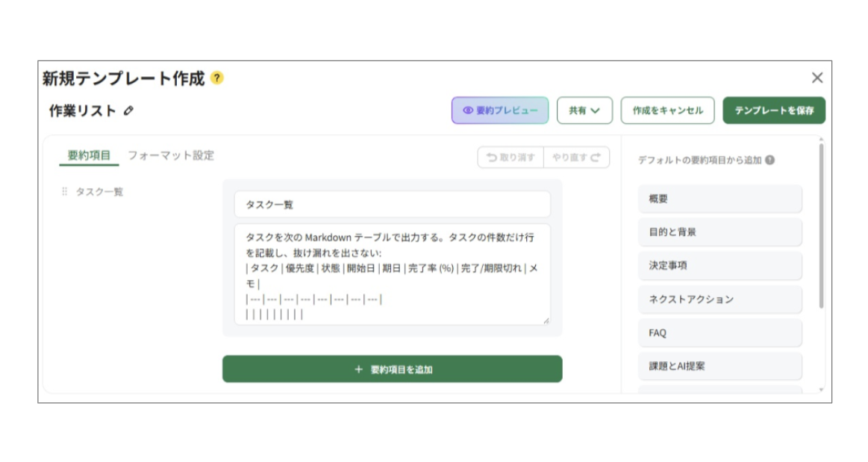The height and width of the screenshot is (462, 868).
Task: Click the pencil edit icon next to 作業リスト
Action: (128, 110)
